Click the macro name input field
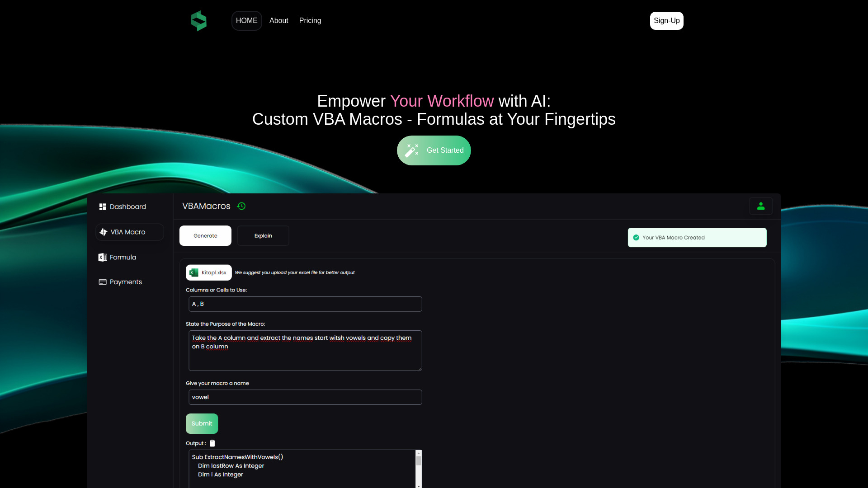This screenshot has height=488, width=868. [x=305, y=397]
